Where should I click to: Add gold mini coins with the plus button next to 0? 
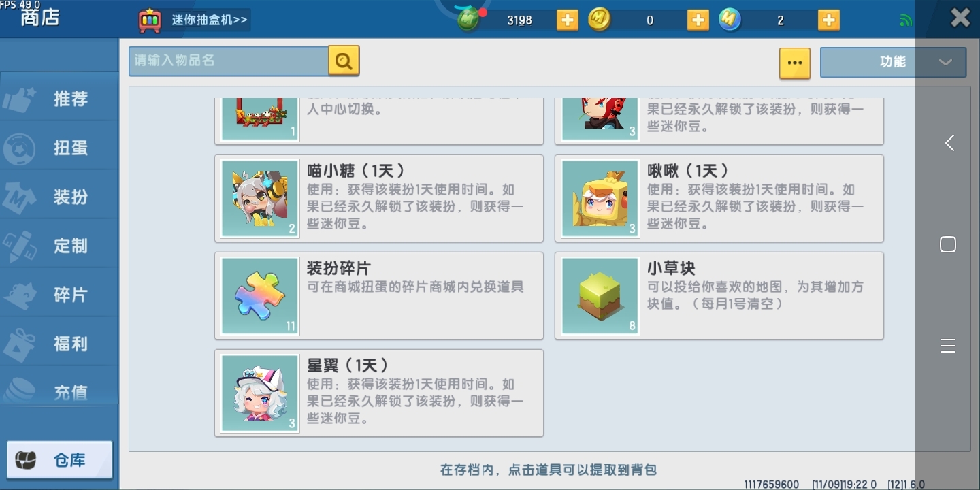click(x=698, y=20)
